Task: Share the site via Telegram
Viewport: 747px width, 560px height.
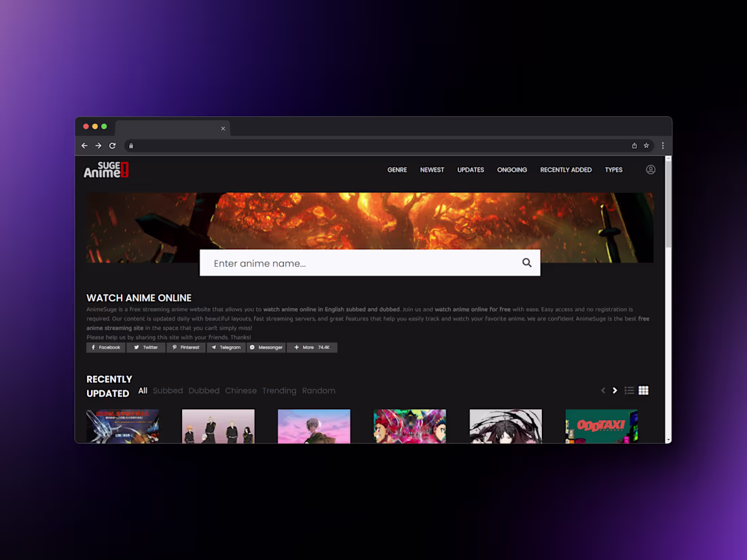Action: pos(226,347)
